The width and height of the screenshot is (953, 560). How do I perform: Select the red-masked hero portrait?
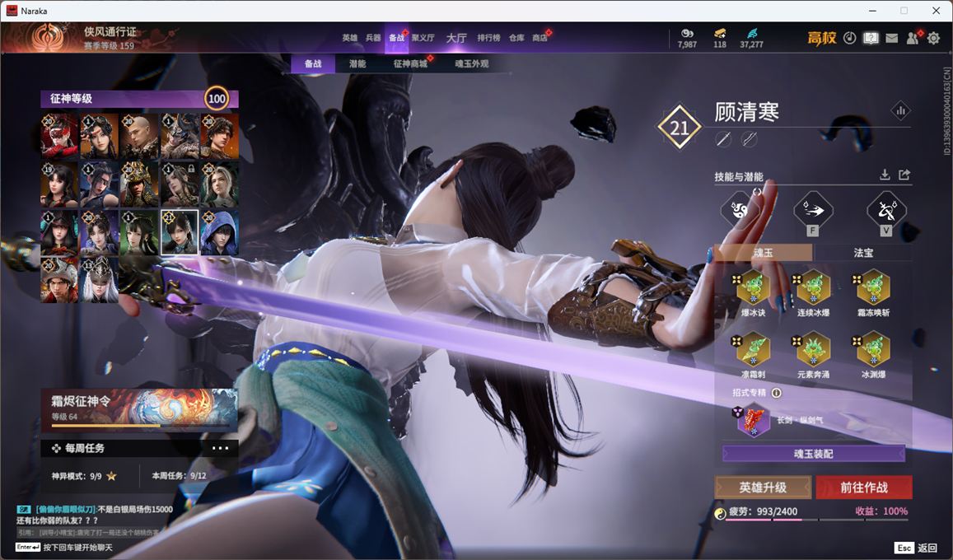[x=59, y=136]
